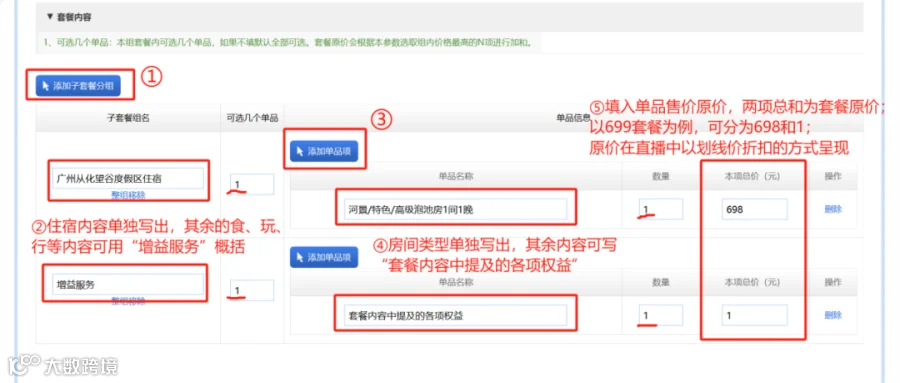
Task: Edit price field showing 1 for 各项权益
Action: [754, 315]
